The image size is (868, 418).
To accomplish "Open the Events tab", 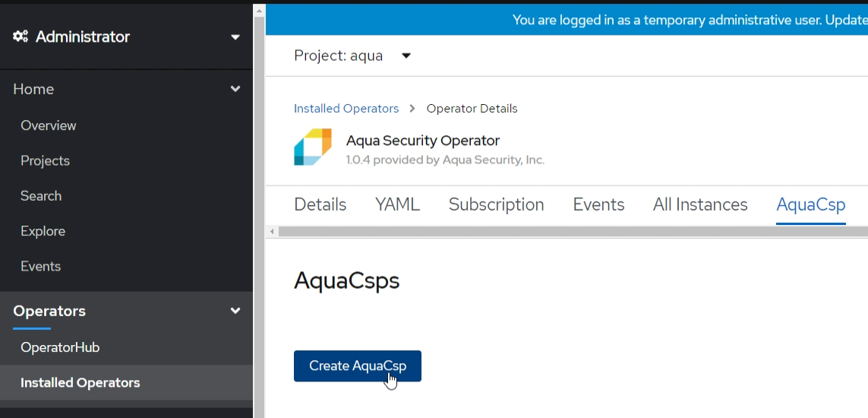I will (598, 205).
